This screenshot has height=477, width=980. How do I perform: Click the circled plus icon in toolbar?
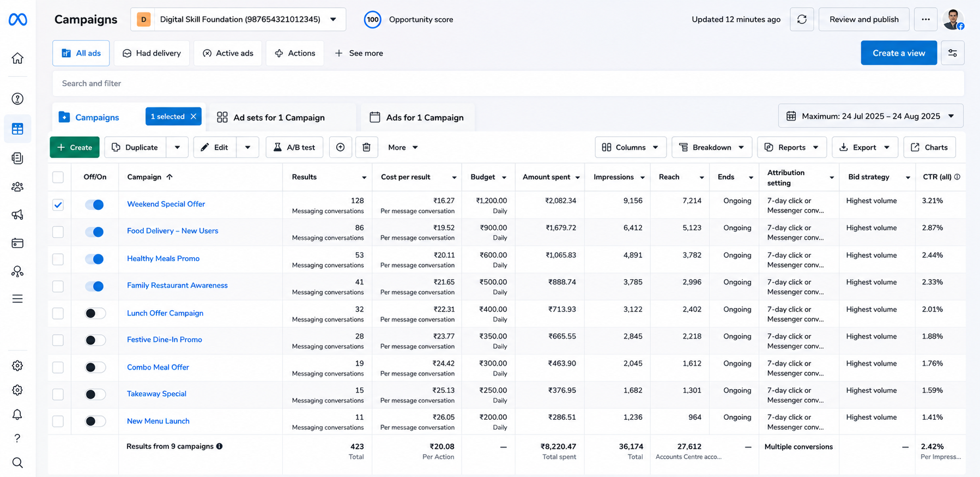click(x=341, y=147)
